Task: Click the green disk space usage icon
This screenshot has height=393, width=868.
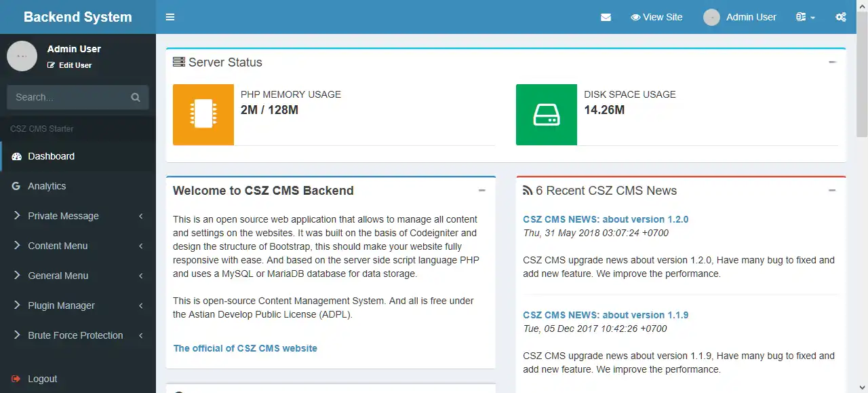Action: coord(547,114)
